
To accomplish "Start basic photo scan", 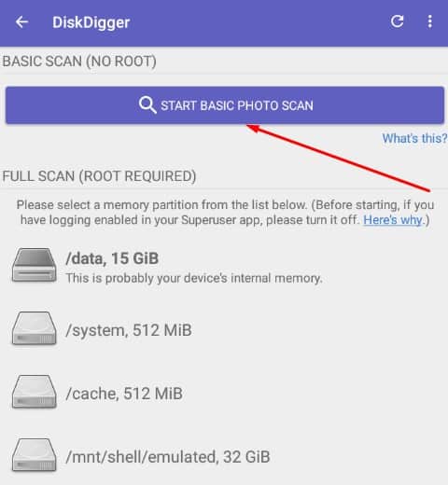I will pos(225,105).
